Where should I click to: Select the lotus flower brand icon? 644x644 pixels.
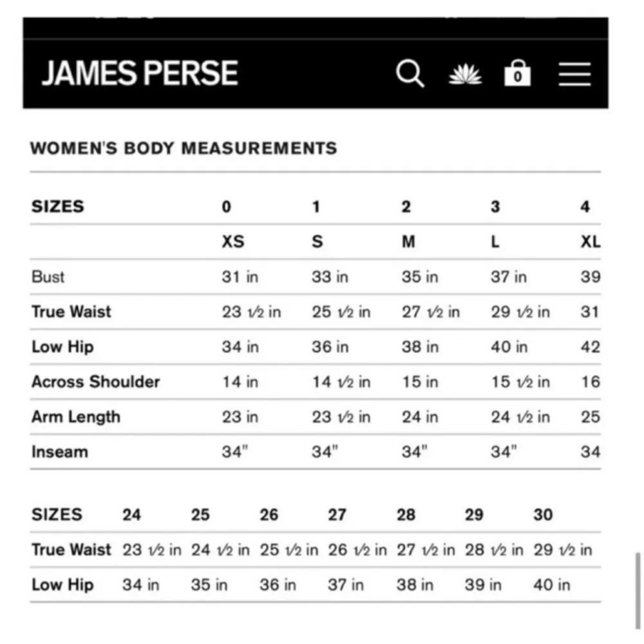click(466, 74)
